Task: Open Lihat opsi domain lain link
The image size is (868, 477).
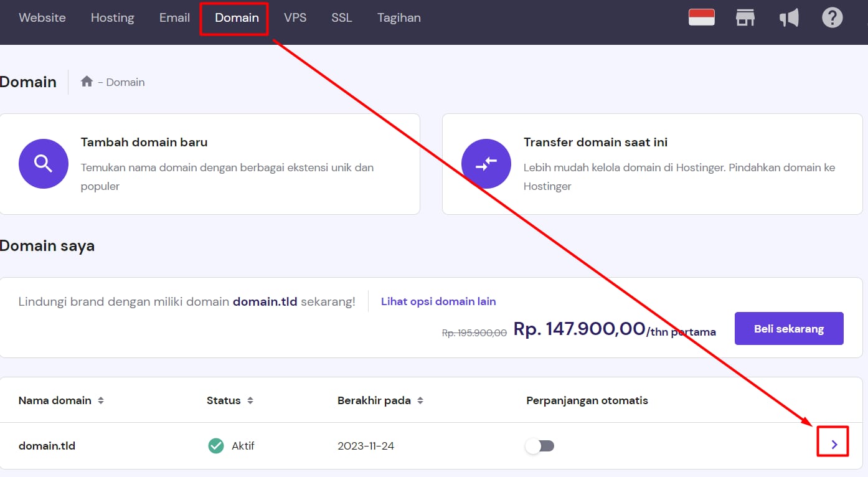Action: pos(438,301)
